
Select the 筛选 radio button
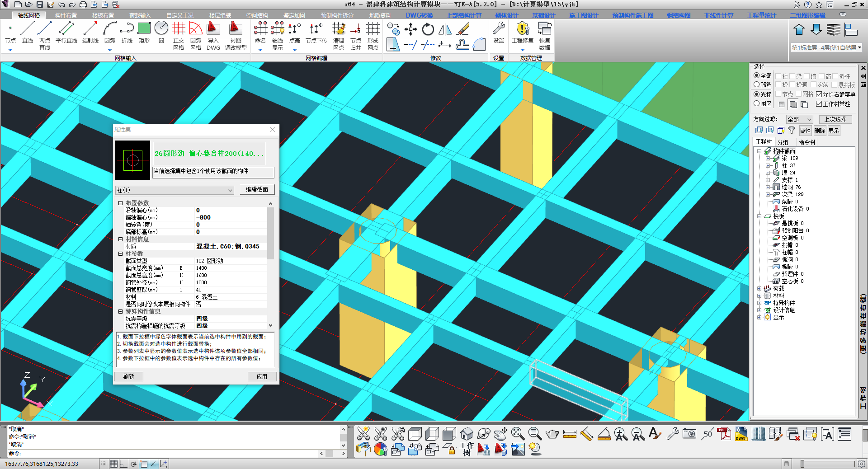pos(757,84)
